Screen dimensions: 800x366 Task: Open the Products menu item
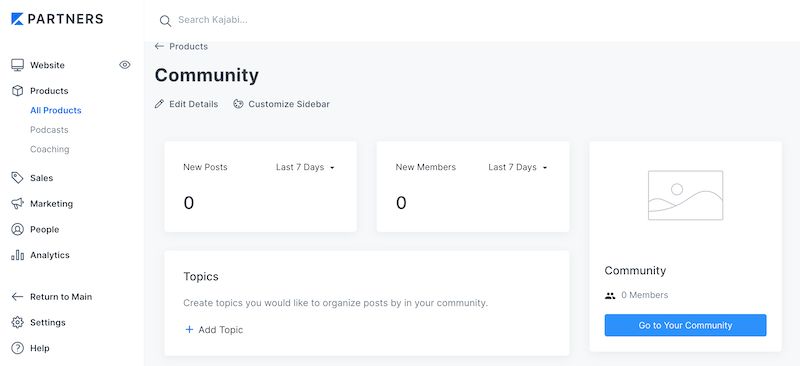click(49, 91)
